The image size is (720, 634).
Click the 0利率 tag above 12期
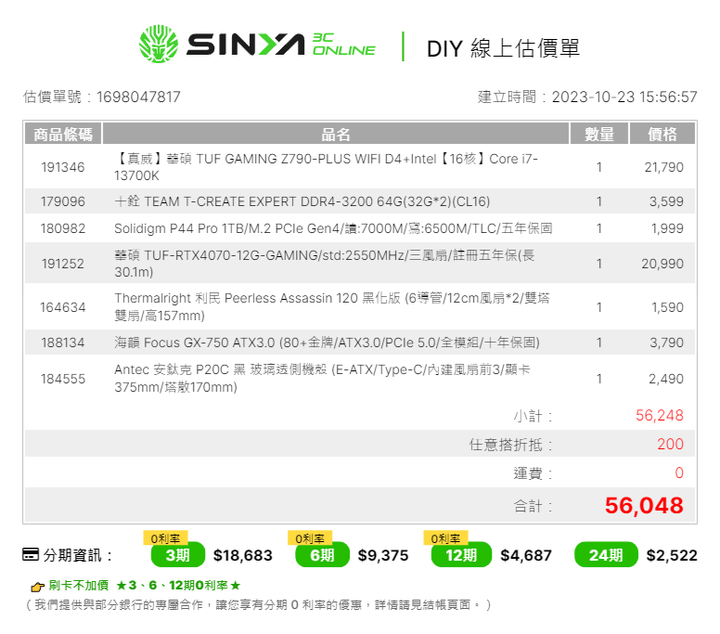445,538
